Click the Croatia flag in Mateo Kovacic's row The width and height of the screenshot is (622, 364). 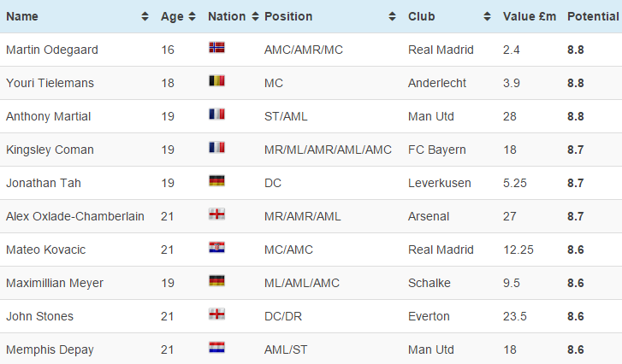216,249
